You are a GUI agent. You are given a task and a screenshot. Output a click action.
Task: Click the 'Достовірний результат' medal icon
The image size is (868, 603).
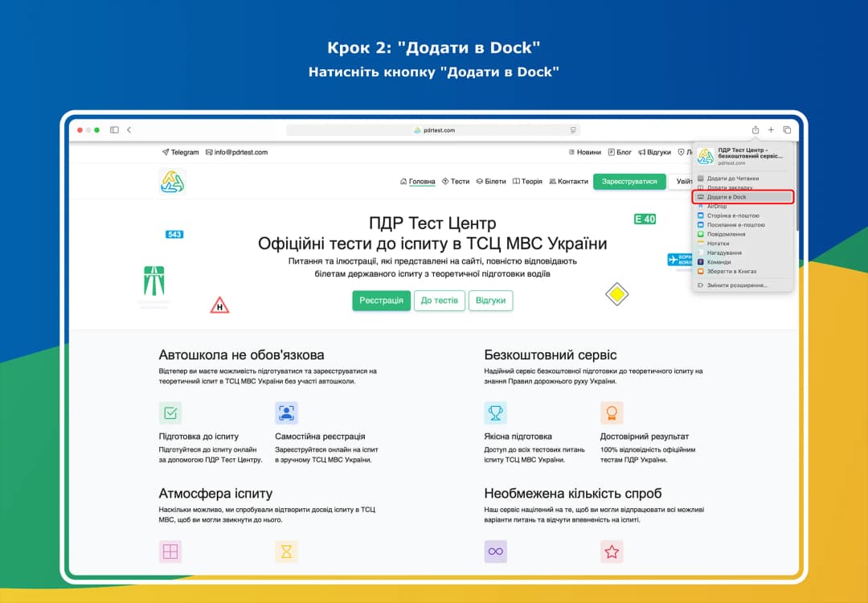[x=612, y=413]
